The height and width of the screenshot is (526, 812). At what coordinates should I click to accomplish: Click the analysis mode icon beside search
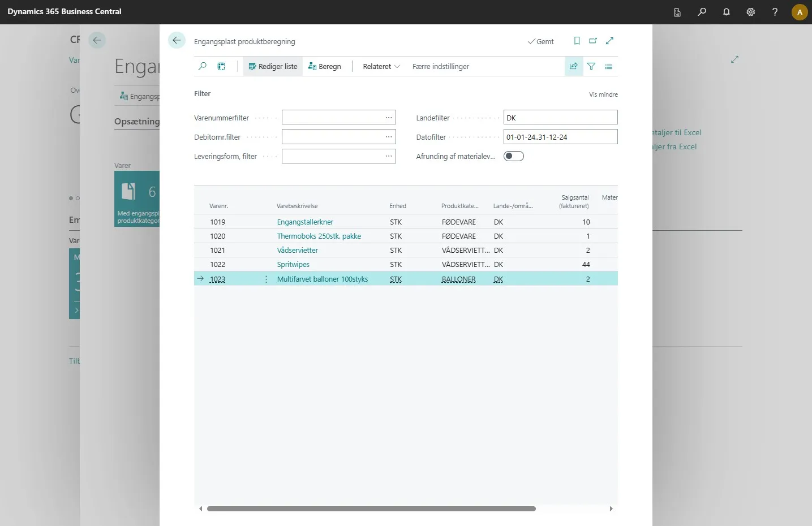coord(221,66)
